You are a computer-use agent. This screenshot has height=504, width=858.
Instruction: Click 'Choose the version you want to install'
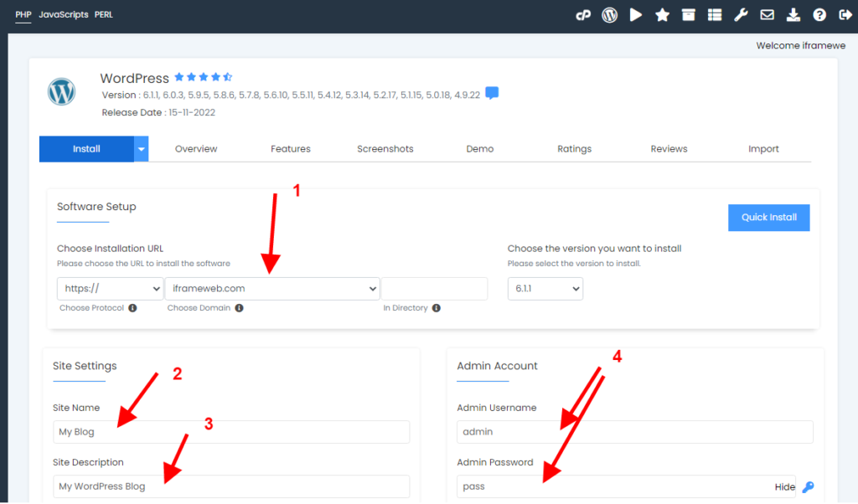pos(594,248)
